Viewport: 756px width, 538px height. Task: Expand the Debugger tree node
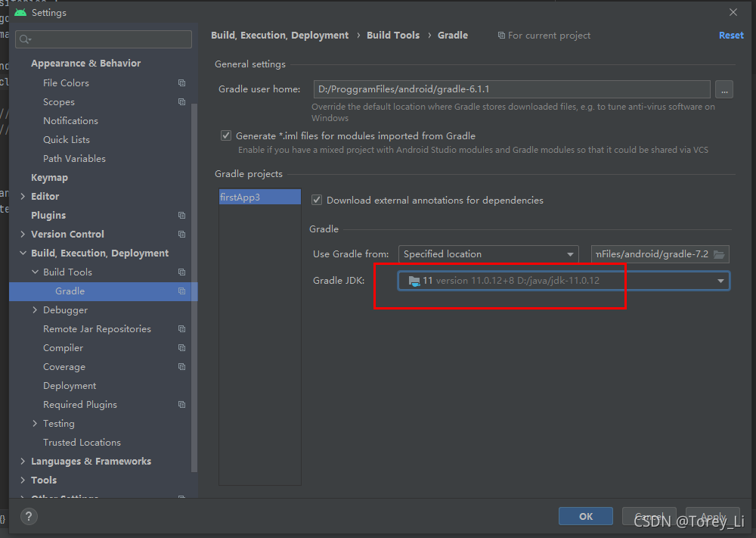click(35, 309)
